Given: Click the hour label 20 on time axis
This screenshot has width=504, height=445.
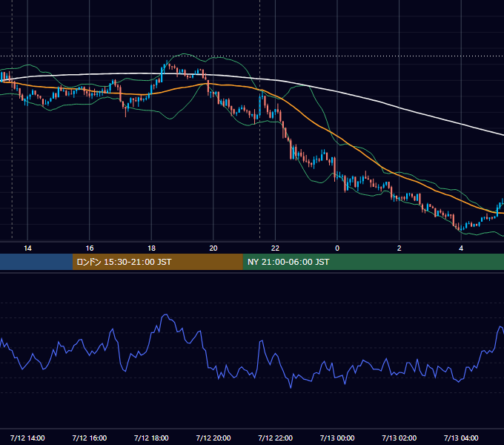Looking at the screenshot, I should [x=213, y=248].
